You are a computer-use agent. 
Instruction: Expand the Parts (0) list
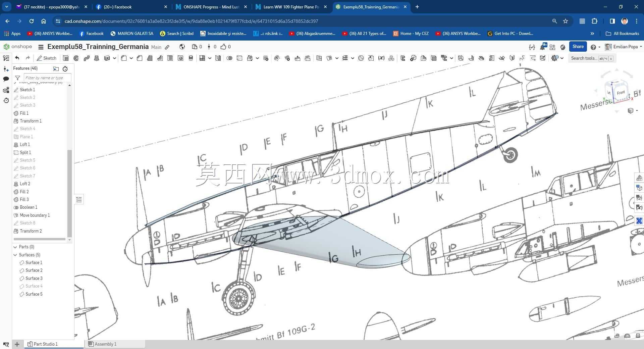pyautogui.click(x=15, y=247)
